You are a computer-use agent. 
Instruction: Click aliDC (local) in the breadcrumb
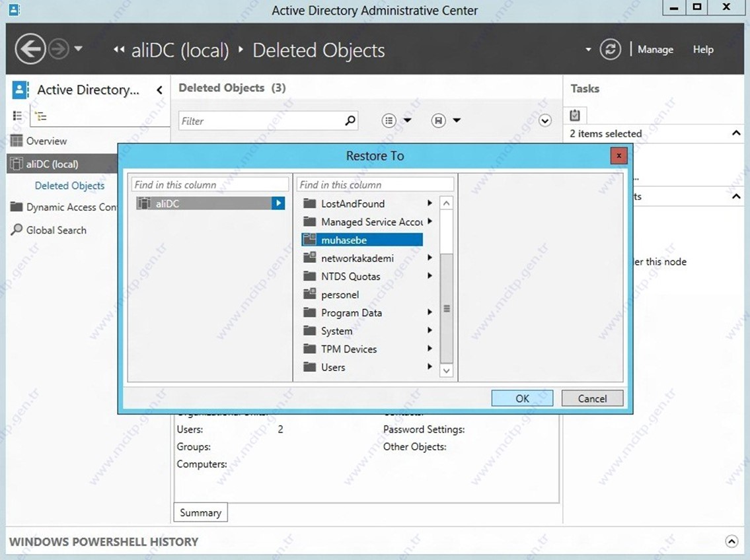(180, 50)
